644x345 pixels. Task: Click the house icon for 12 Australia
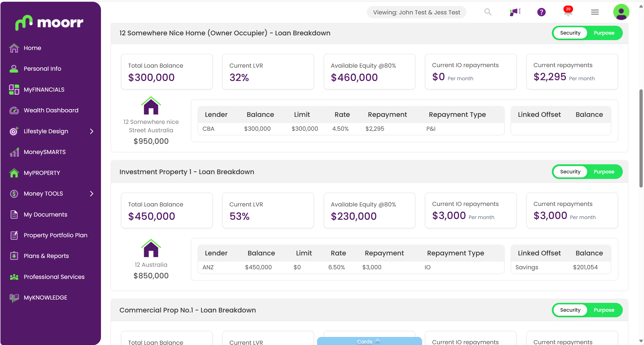(151, 248)
